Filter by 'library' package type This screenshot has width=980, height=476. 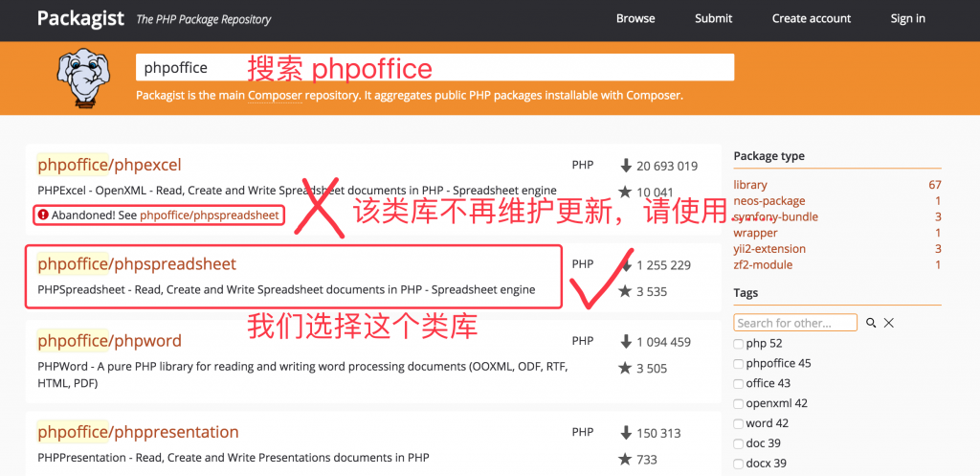[750, 185]
